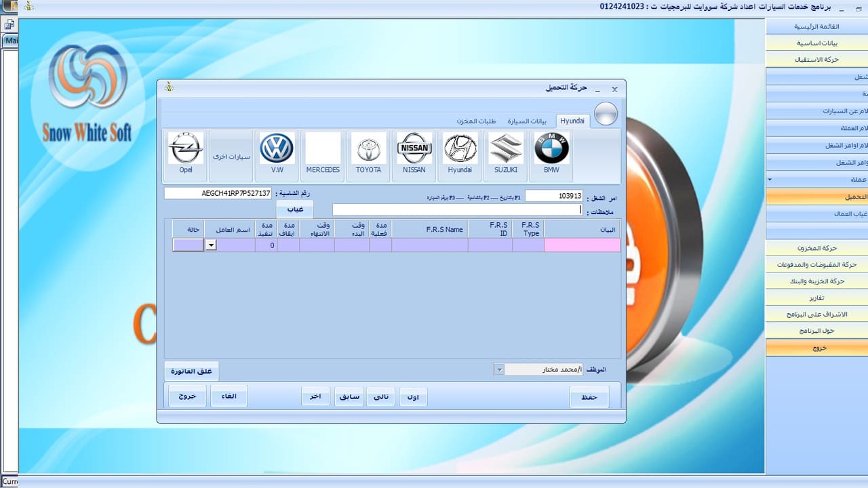
Task: Select the MERCEDES brand tile
Action: (323, 156)
